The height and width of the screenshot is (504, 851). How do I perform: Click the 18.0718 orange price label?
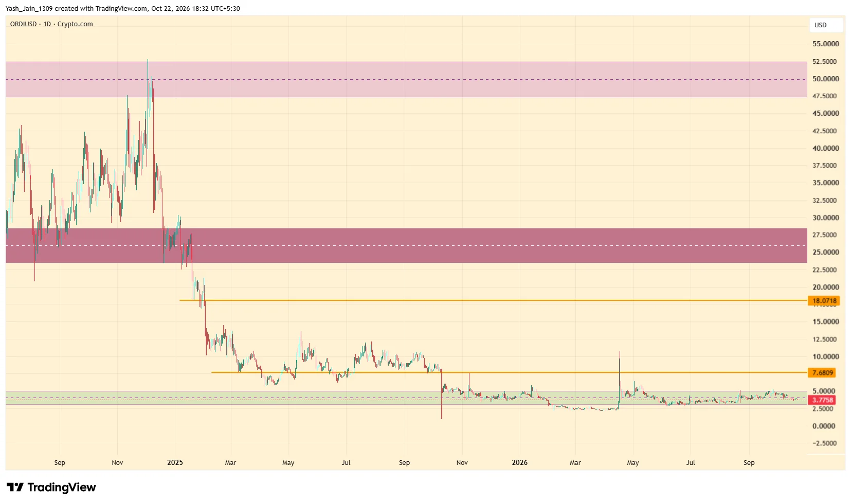[x=824, y=301]
